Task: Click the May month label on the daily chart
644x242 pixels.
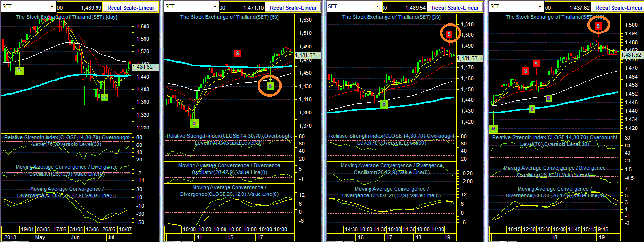Action: coord(41,238)
